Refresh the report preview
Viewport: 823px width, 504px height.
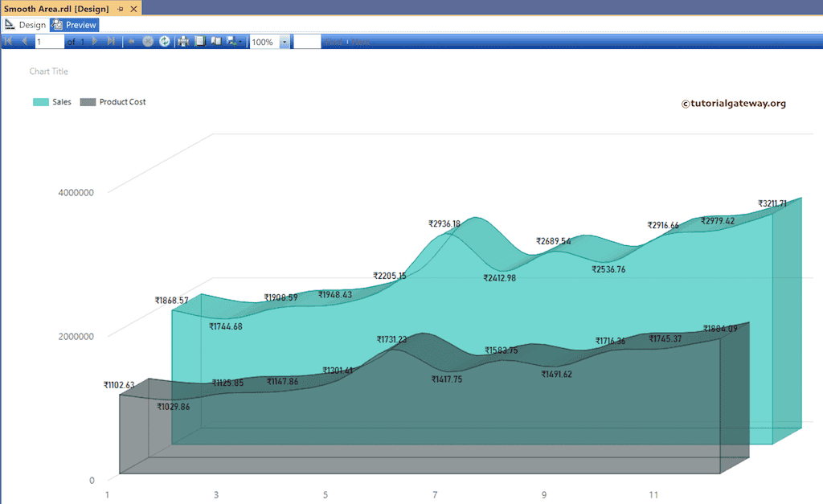[x=164, y=41]
